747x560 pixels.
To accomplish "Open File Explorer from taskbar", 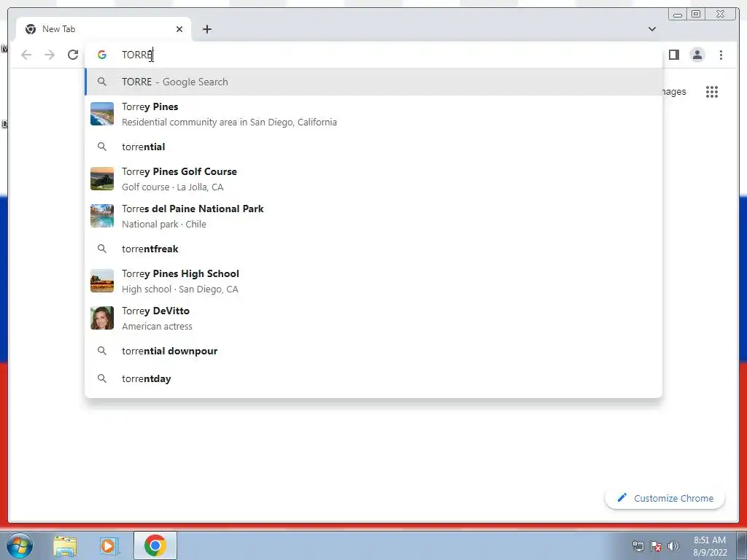I will (x=65, y=545).
